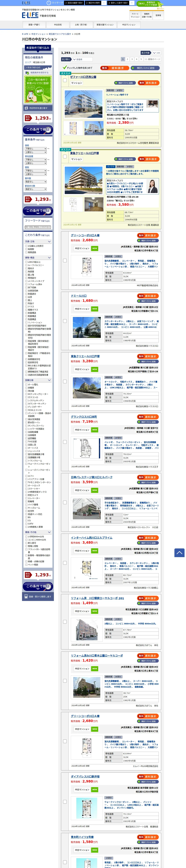Screen dimensions: 186x868
Task: Open アパート・マンション header tab
Action: (x=135, y=15)
